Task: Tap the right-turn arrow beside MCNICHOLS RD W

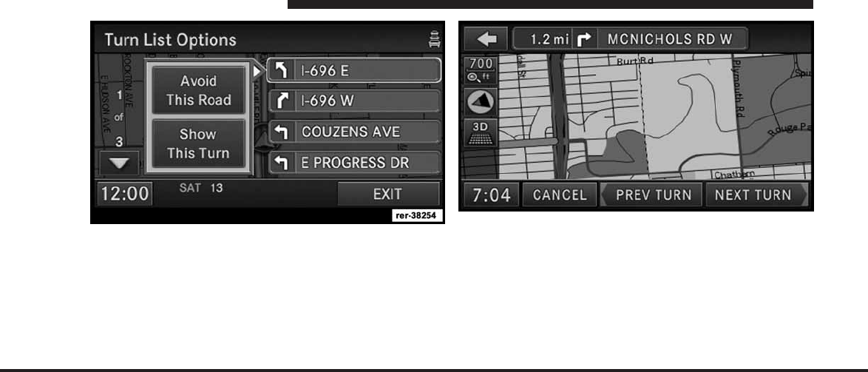Action: point(585,39)
